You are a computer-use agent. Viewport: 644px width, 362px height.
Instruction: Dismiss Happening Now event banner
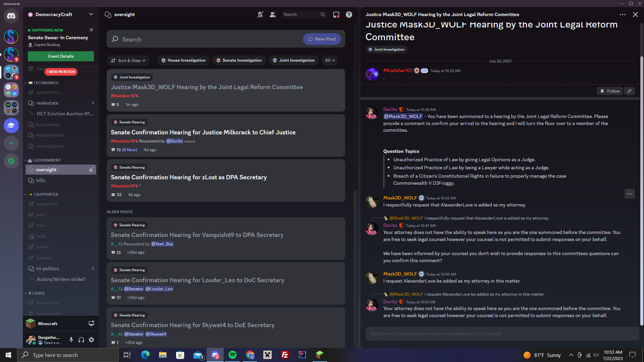(x=91, y=30)
